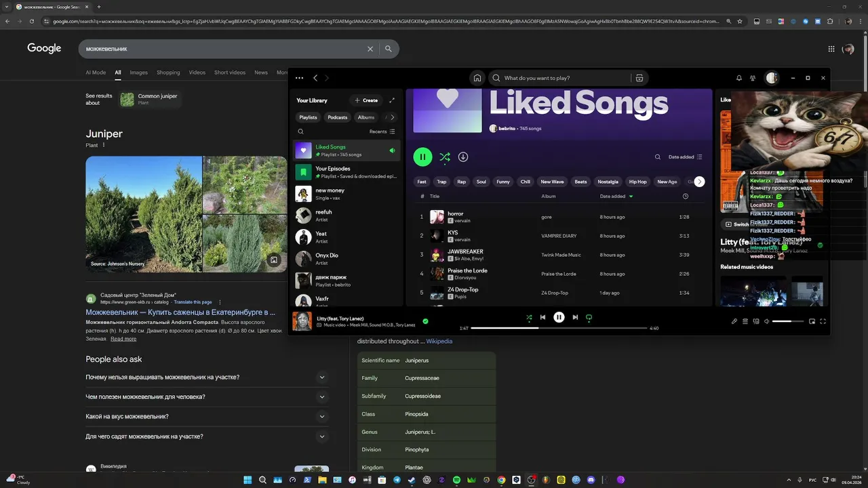Switch to Google Shopping tab
Screen dimensions: 868x488
point(168,73)
